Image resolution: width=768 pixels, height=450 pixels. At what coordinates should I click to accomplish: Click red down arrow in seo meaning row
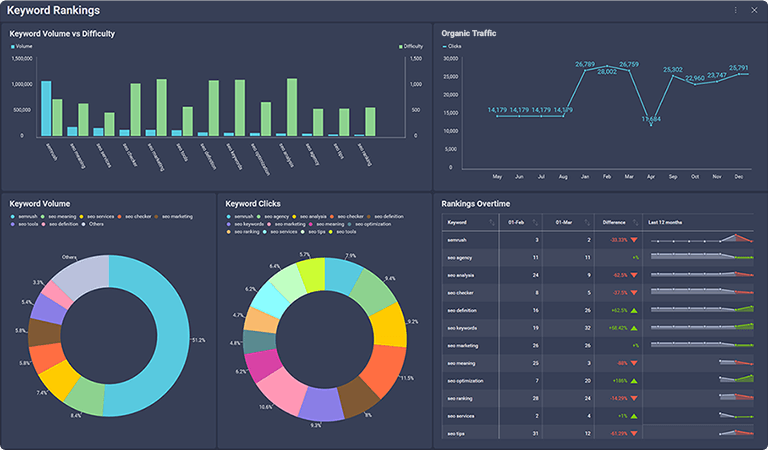coord(634,363)
